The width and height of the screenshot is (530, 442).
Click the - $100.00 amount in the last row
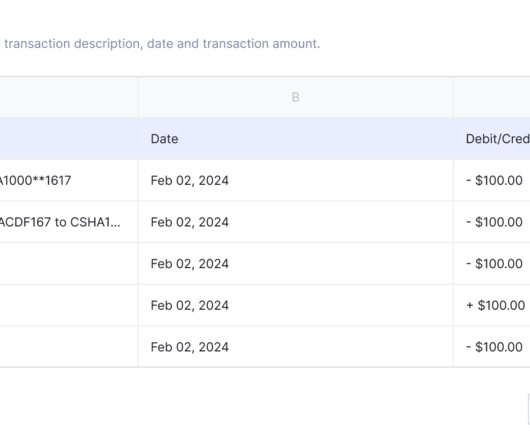coord(492,347)
